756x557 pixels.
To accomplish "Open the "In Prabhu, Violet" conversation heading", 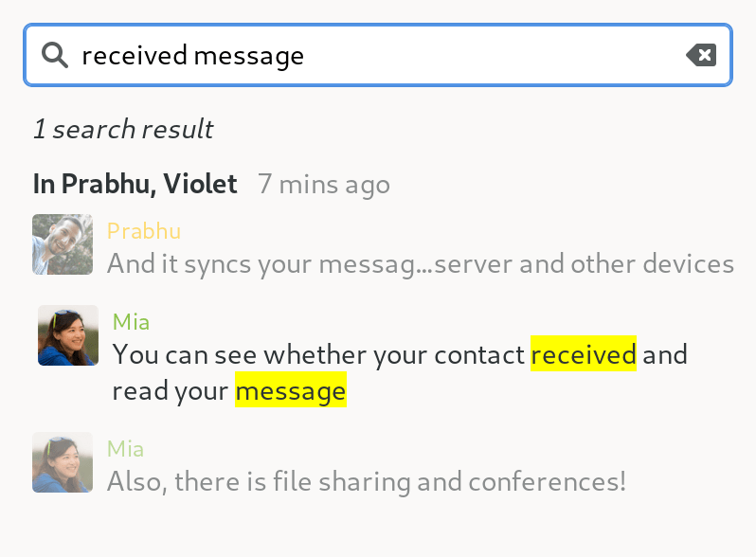I will pos(135,184).
